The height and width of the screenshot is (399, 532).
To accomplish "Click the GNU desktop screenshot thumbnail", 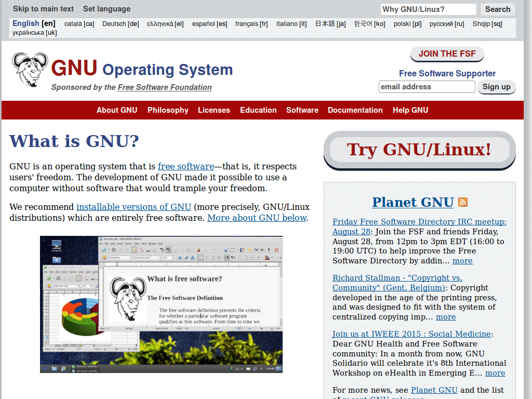I will pyautogui.click(x=161, y=304).
